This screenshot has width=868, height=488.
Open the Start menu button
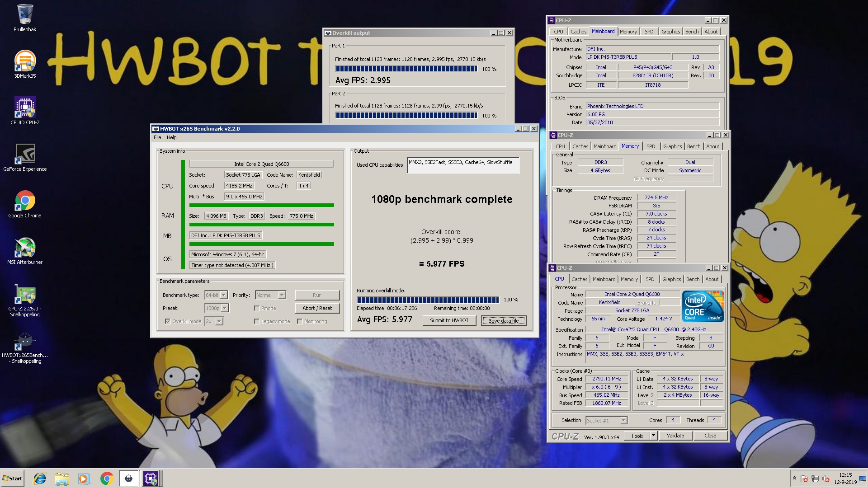tap(12, 479)
